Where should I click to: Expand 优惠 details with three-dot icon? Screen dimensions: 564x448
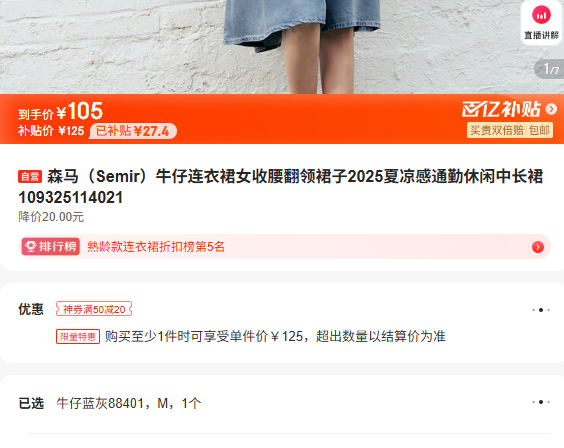(x=541, y=310)
